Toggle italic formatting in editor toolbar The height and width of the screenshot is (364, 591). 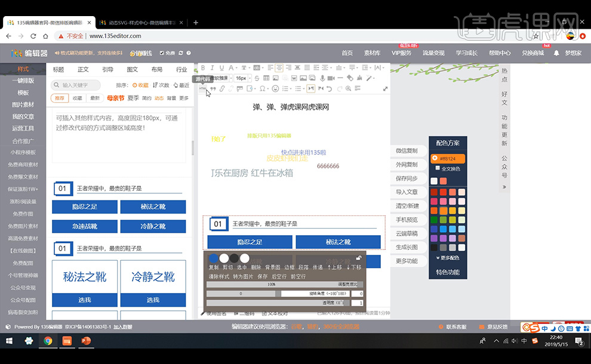(212, 68)
